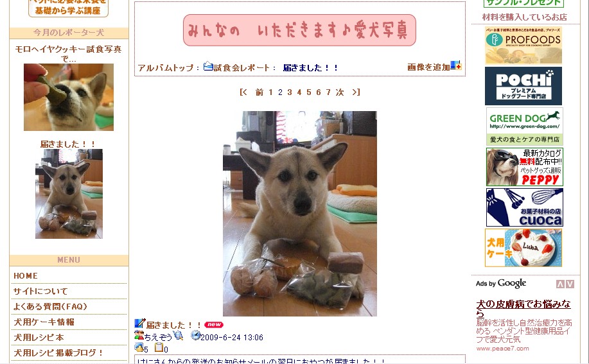589x364 pixels.
Task: Click the Google ads next arrow
Action: [x=570, y=284]
